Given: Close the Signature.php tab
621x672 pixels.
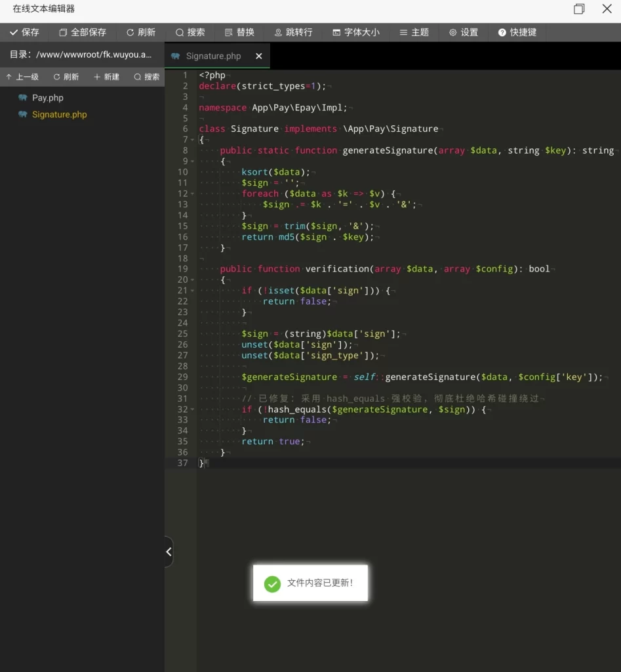Looking at the screenshot, I should 258,56.
